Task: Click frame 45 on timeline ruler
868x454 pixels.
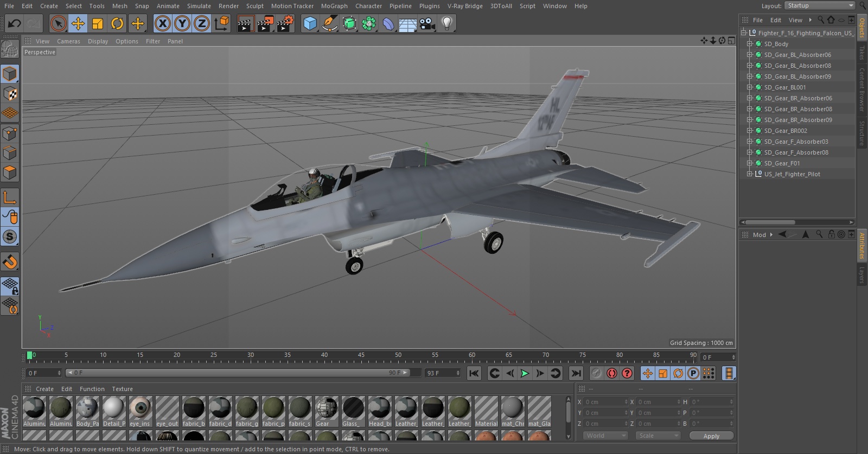Action: (361, 355)
